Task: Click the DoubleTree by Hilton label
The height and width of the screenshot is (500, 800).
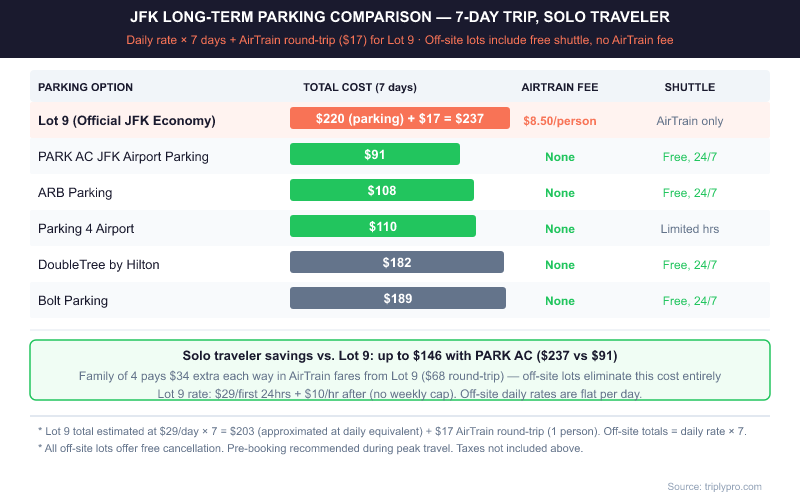Action: point(99,264)
